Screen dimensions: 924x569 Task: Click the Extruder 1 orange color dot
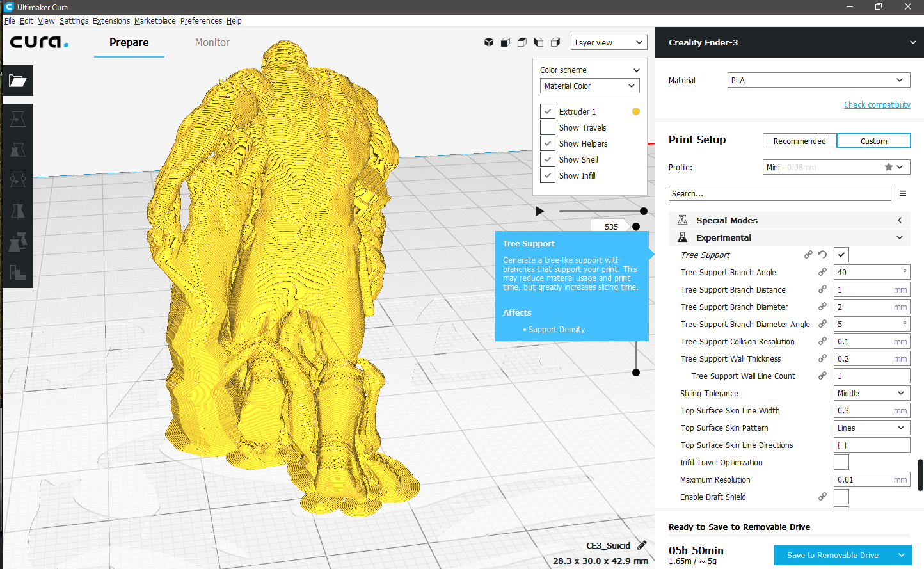636,111
